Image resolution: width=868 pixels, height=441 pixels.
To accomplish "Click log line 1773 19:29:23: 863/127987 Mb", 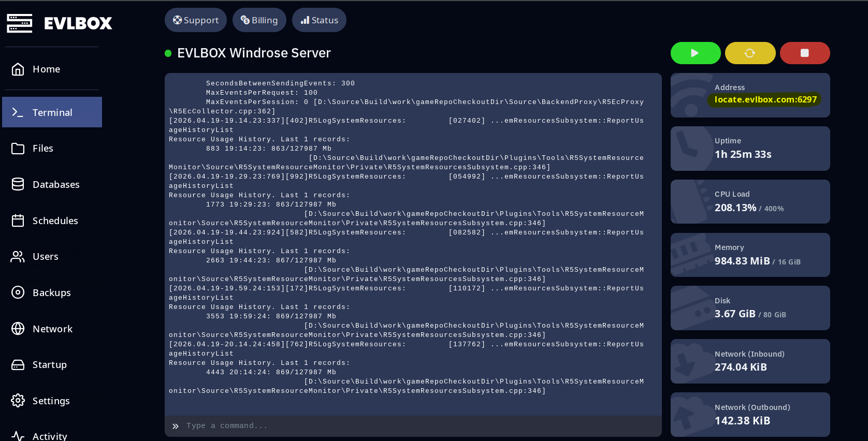I will coord(271,204).
